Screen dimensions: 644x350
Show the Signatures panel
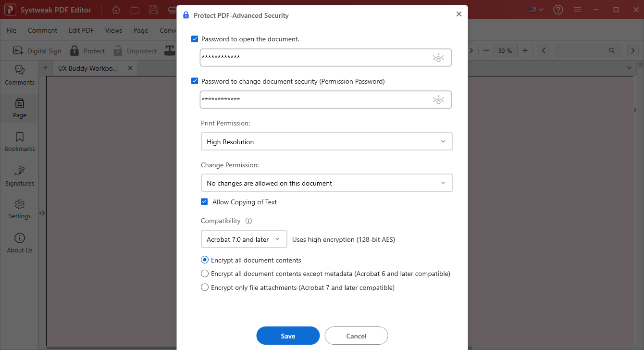[x=19, y=176]
